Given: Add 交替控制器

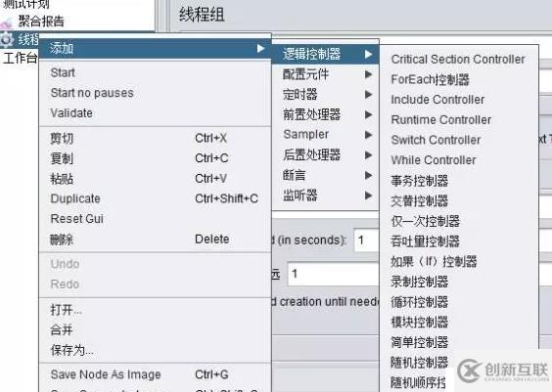Looking at the screenshot, I should pyautogui.click(x=459, y=200).
